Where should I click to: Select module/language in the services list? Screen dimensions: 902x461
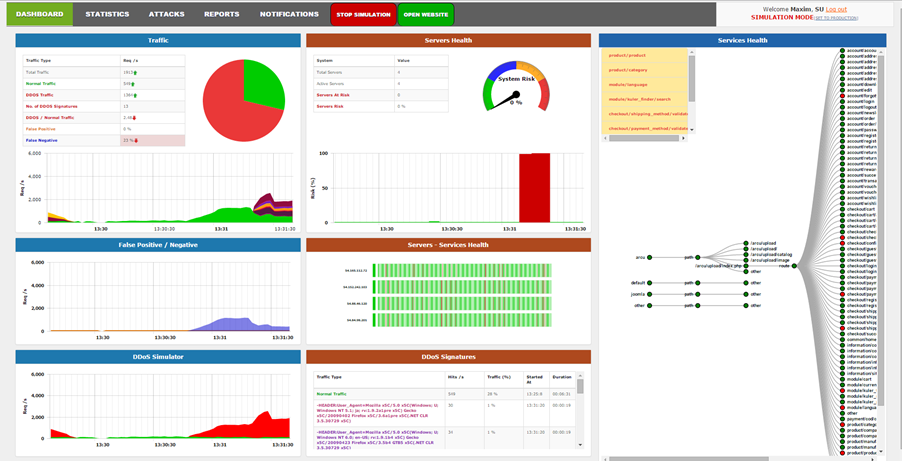[628, 85]
